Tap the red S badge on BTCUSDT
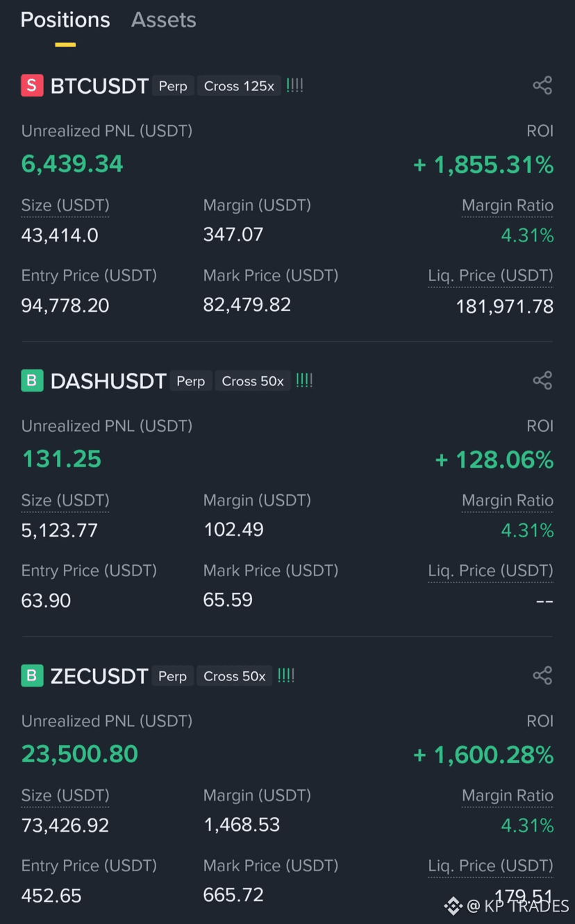 click(32, 85)
